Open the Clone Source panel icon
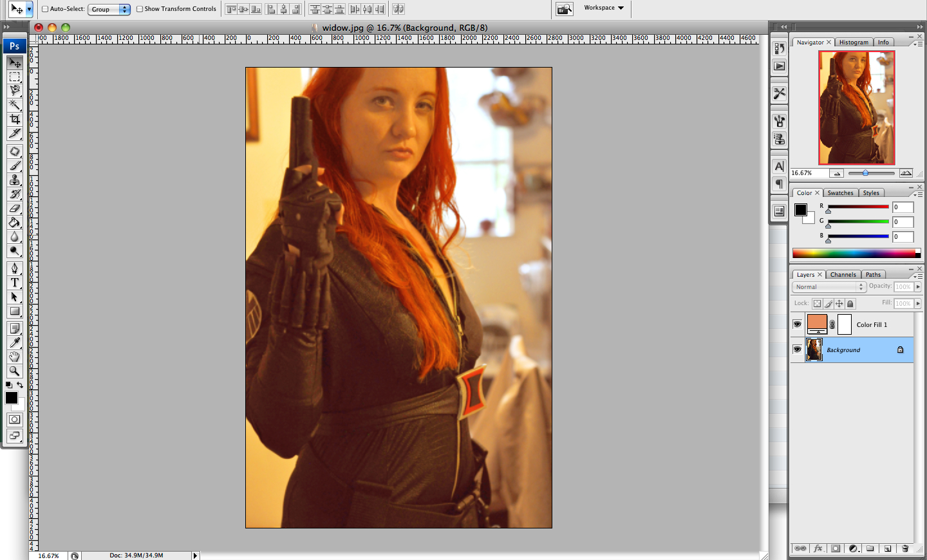Viewport: 927px width, 560px height. (x=780, y=138)
